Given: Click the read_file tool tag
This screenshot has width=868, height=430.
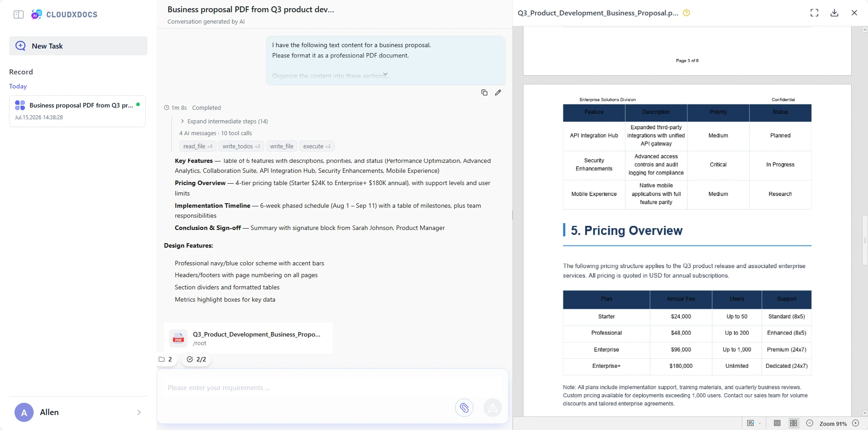Looking at the screenshot, I should pyautogui.click(x=198, y=146).
